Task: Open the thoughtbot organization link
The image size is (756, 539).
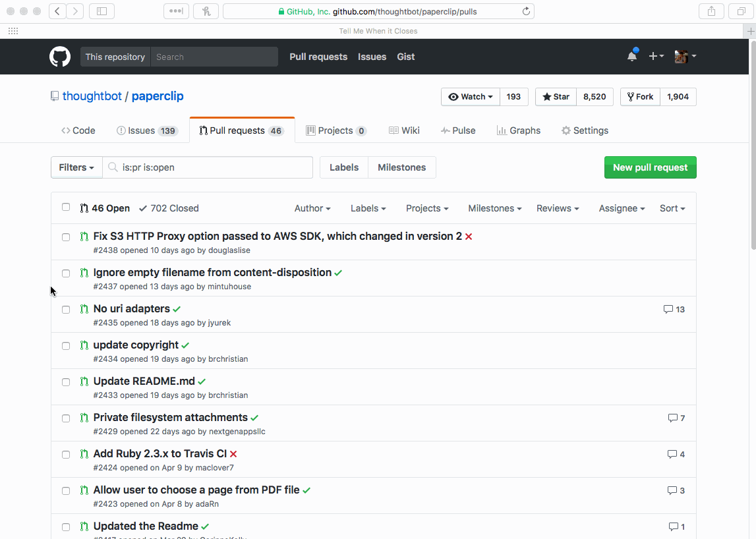Action: pyautogui.click(x=92, y=96)
